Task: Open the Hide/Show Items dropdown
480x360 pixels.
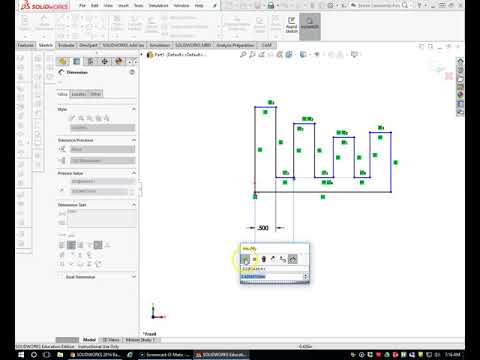Action: (316, 54)
